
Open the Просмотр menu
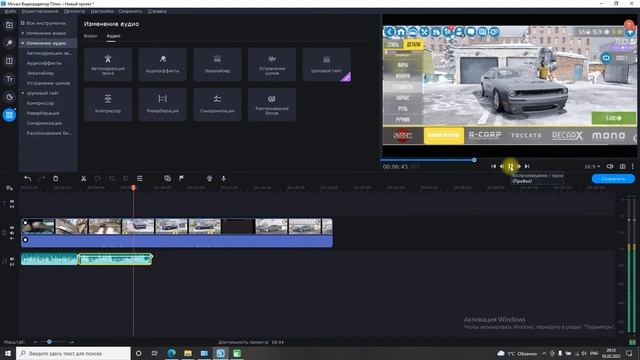point(74,11)
